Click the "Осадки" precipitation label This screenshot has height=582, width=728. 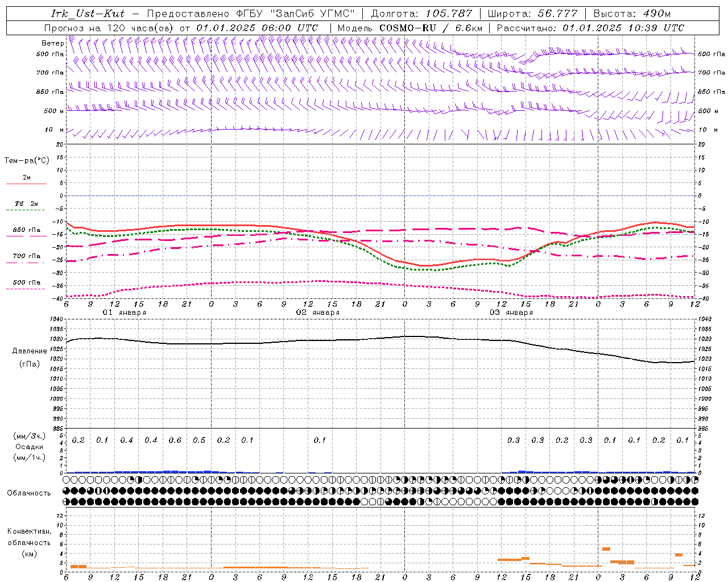click(30, 447)
